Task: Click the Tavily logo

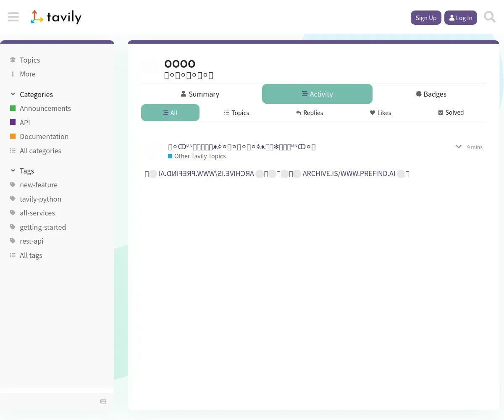Action: pyautogui.click(x=56, y=17)
